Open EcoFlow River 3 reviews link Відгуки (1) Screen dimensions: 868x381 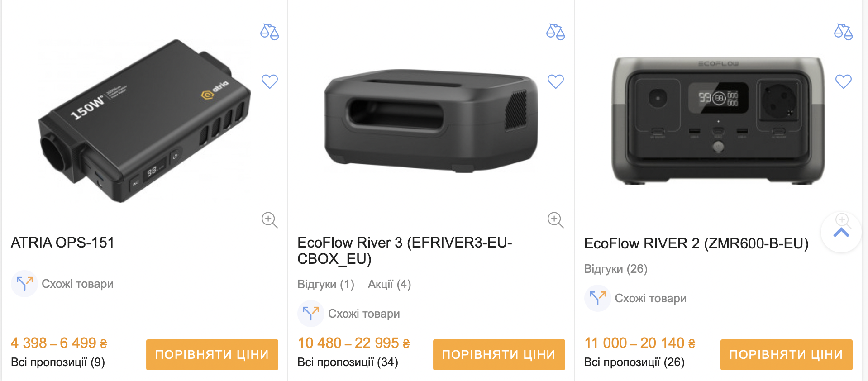tap(326, 284)
